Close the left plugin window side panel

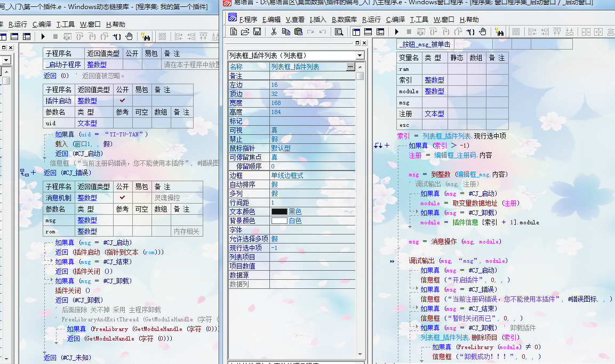[x=11, y=47]
